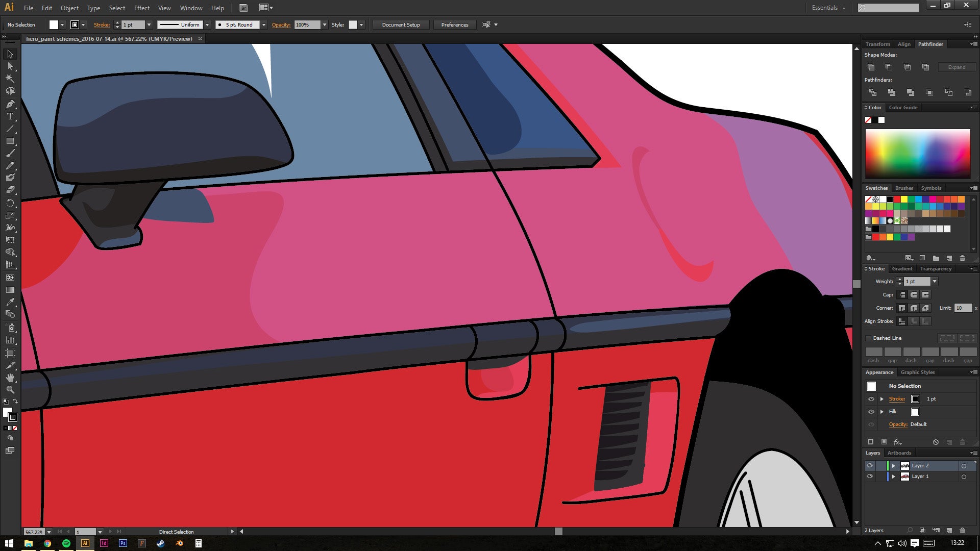Hide Layer 2 using its eye icon
This screenshot has width=980, height=551.
870,466
